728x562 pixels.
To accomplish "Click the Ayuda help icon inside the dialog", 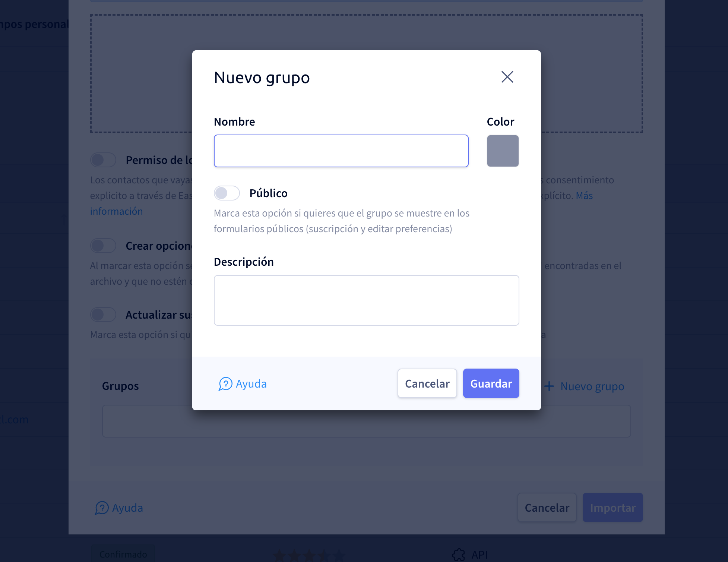I will [x=225, y=383].
